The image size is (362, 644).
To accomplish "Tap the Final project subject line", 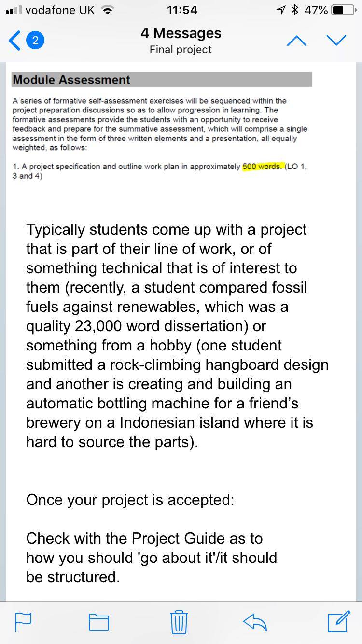I will pos(181,49).
